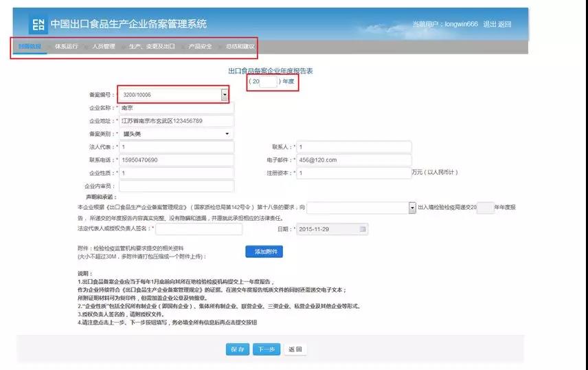Open the 总结和建议 tab
Screen dimensions: 588x370
tap(240, 46)
